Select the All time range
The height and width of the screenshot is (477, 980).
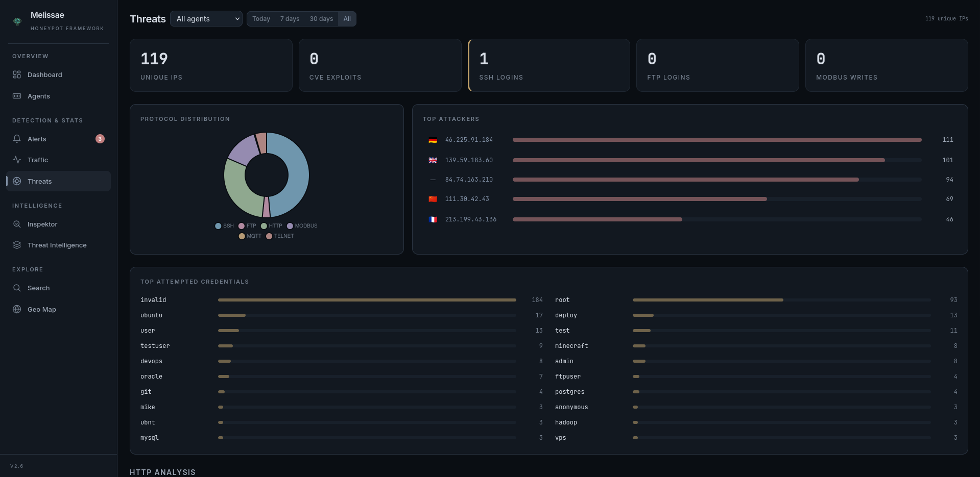347,19
